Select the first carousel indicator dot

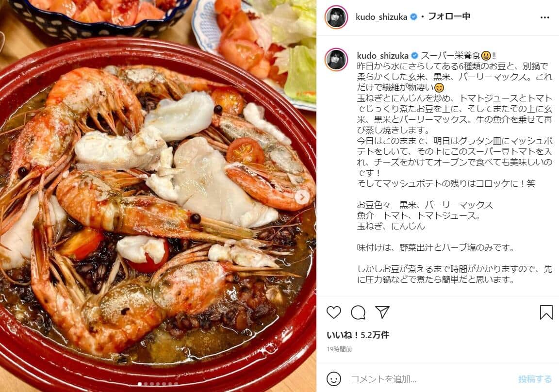(140, 384)
